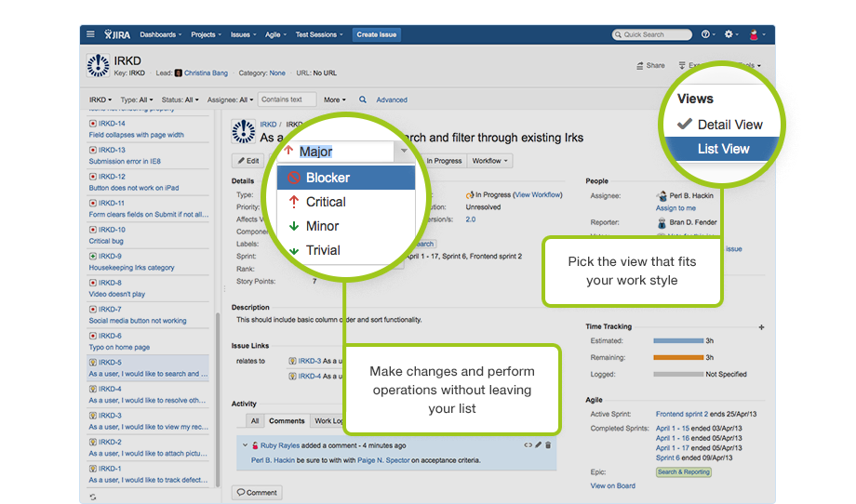Open the hamburger menu in the JIRA header
Image resolution: width=856 pixels, height=504 pixels.
pyautogui.click(x=90, y=33)
